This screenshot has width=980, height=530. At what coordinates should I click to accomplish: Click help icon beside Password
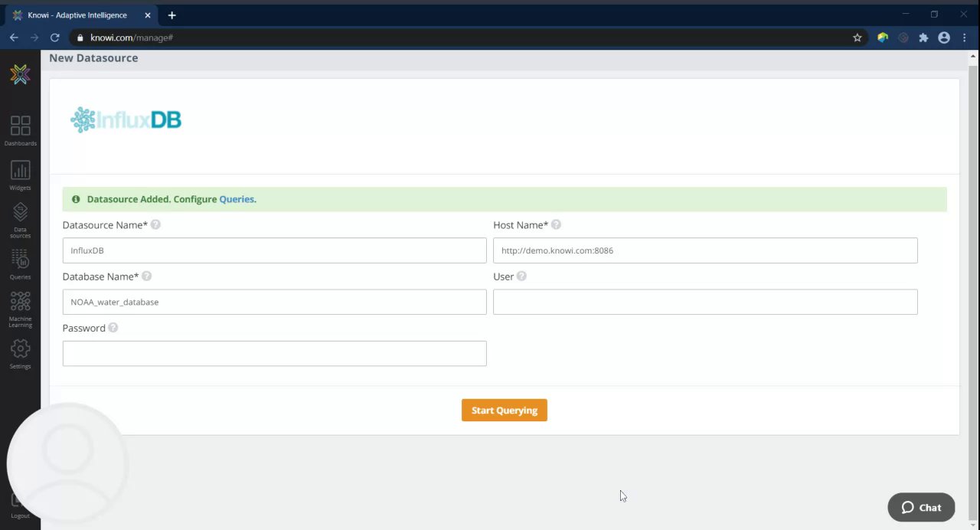[113, 327]
